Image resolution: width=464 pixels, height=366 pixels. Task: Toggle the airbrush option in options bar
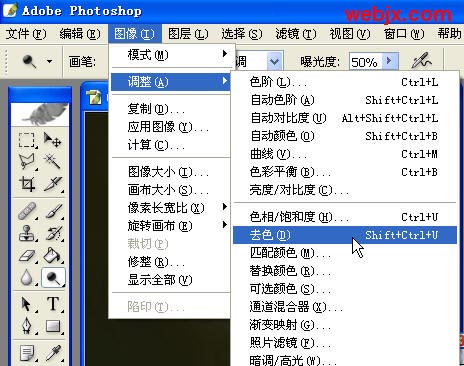point(421,61)
